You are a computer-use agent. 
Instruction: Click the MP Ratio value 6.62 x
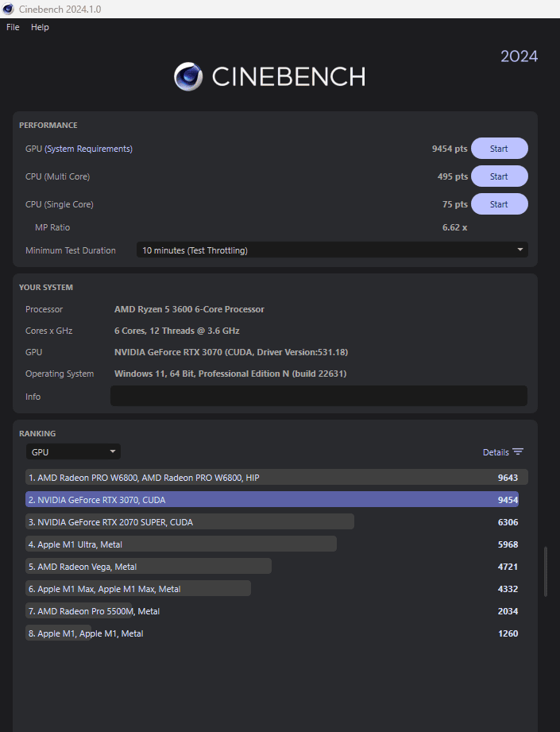click(x=454, y=227)
